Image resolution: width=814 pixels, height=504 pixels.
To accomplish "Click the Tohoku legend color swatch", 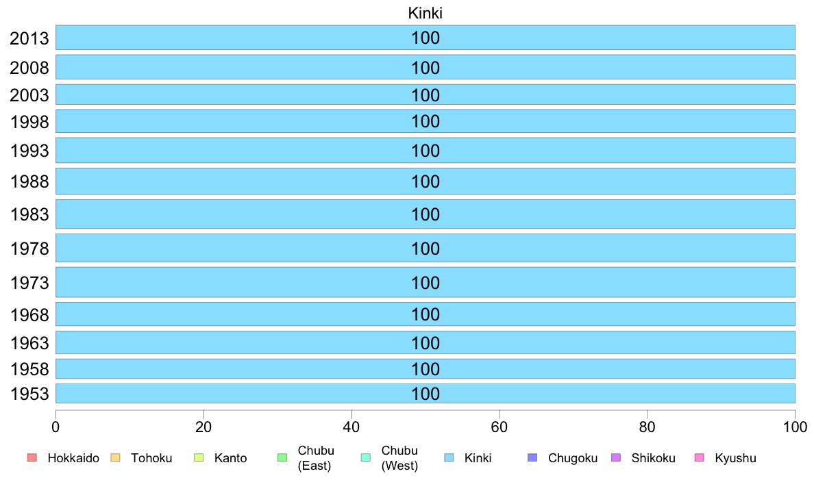I will [x=115, y=457].
